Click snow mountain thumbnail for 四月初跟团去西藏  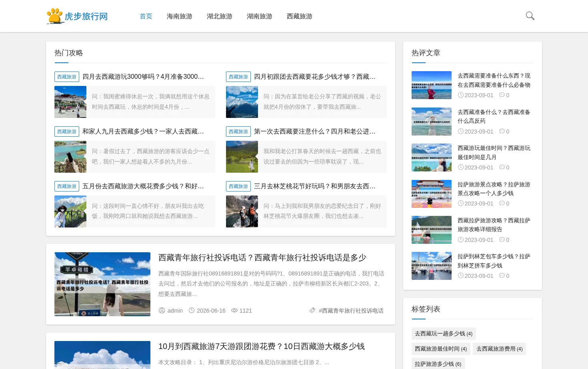coord(242,102)
